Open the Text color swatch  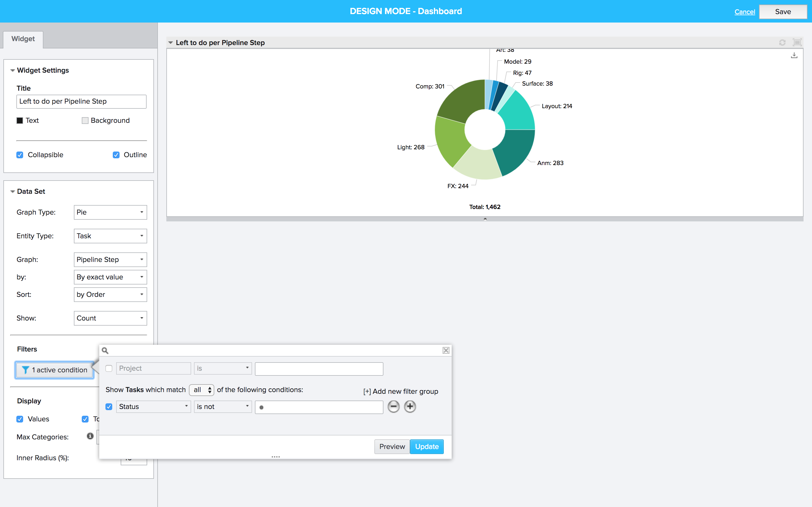point(20,120)
